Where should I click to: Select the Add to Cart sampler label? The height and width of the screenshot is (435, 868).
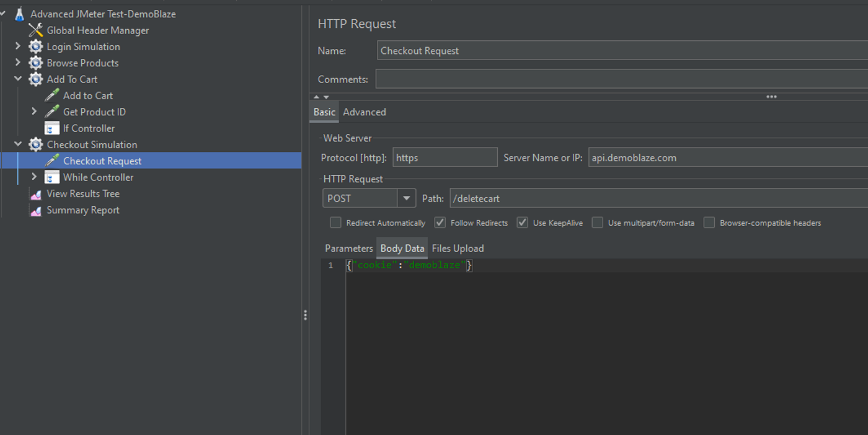[88, 96]
